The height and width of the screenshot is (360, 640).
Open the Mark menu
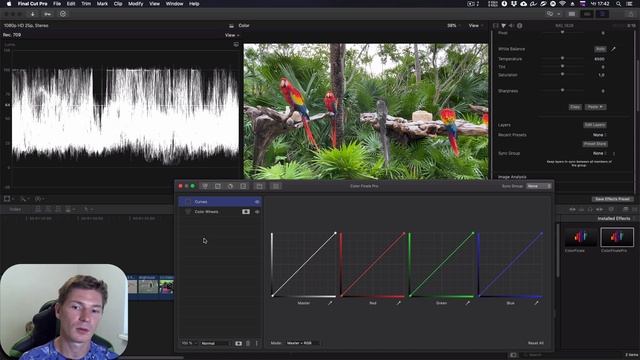(102, 4)
